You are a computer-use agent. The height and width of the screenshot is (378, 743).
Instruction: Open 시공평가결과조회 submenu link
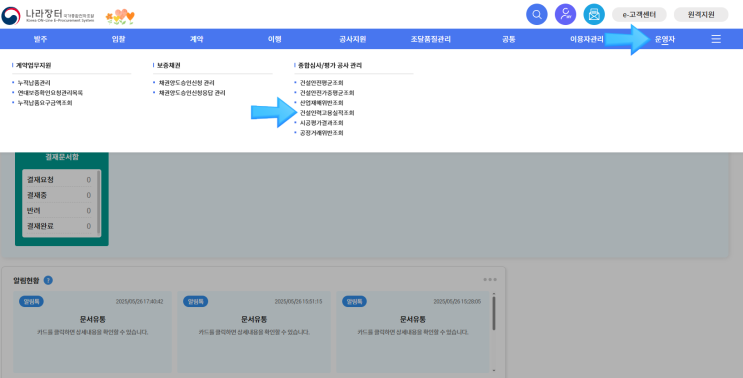pyautogui.click(x=321, y=123)
